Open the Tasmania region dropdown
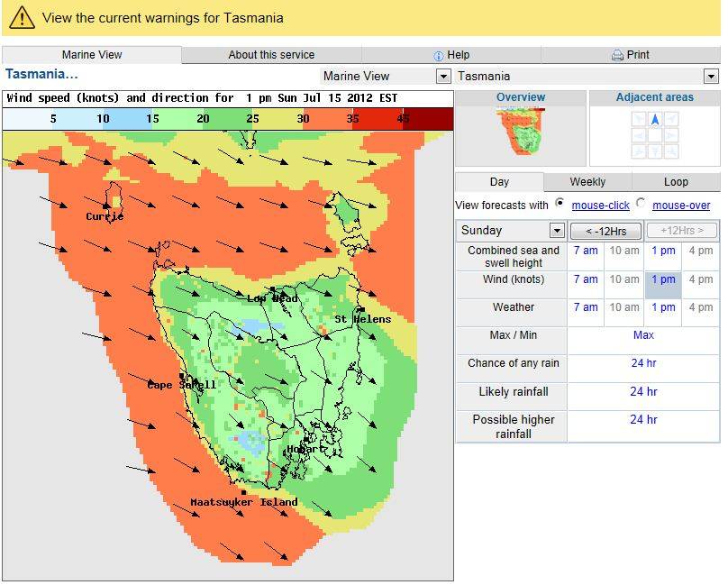The height and width of the screenshot is (585, 728). point(711,77)
